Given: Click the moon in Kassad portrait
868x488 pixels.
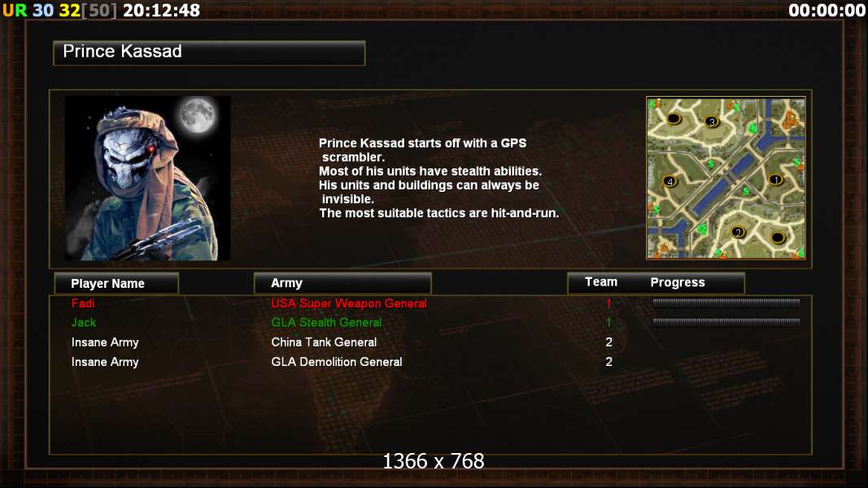Looking at the screenshot, I should [198, 115].
